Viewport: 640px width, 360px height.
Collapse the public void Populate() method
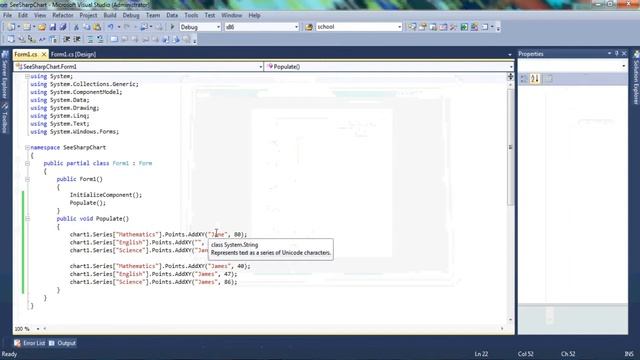[x=27, y=219]
